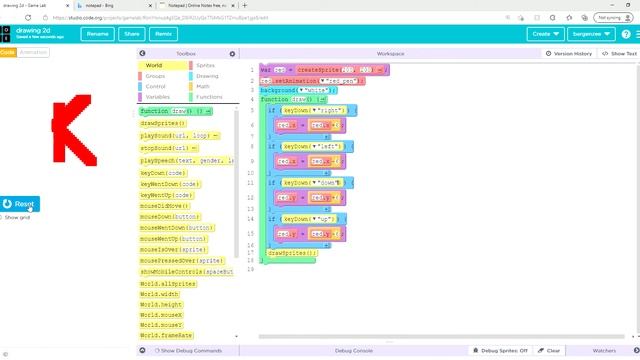Open browser collections icon

[x=584, y=18]
